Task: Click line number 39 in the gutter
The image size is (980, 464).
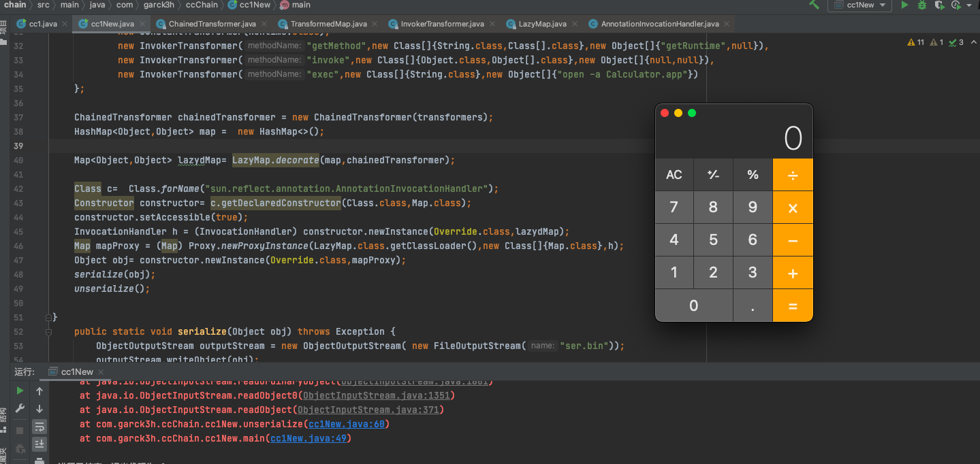Action: 18,146
